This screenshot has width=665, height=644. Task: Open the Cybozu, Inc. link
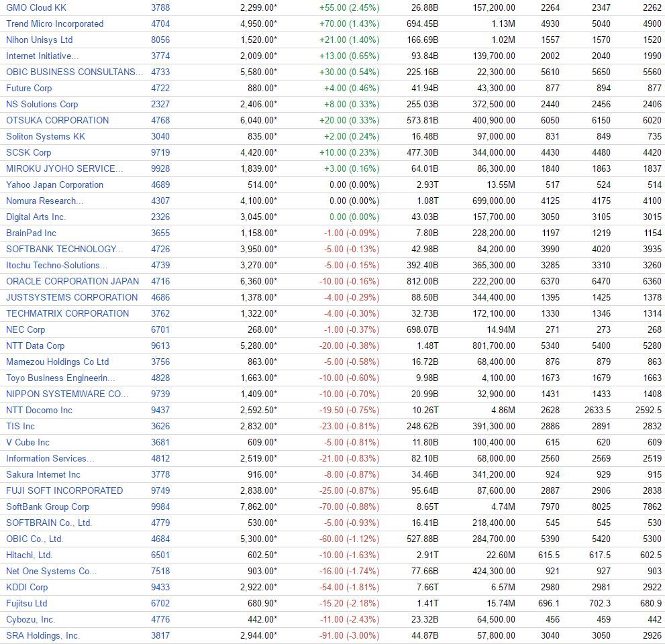click(30, 620)
